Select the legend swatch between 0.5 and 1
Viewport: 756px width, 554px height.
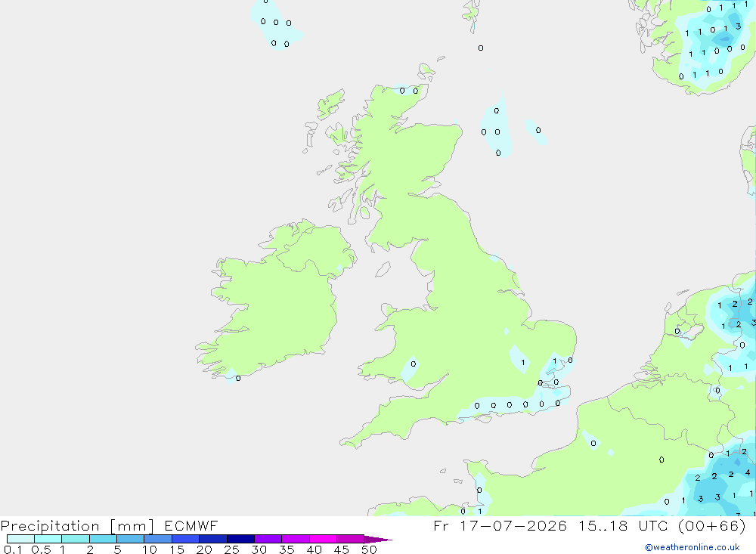coord(48,539)
